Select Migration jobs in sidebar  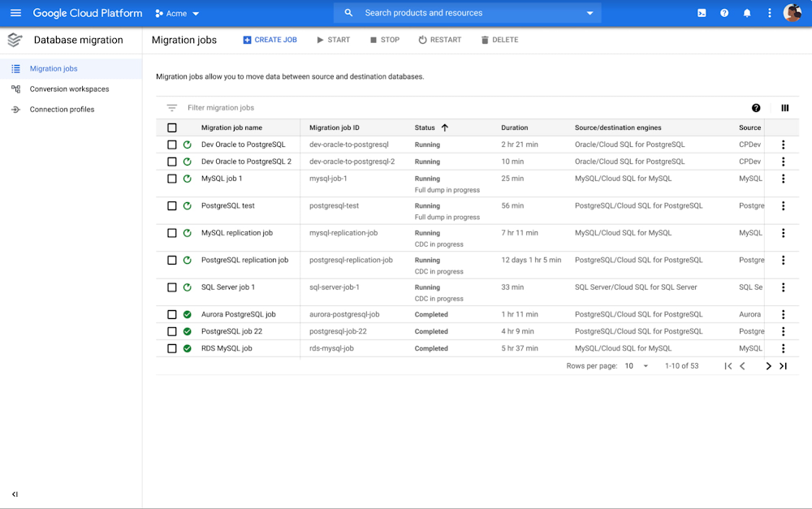(71, 68)
